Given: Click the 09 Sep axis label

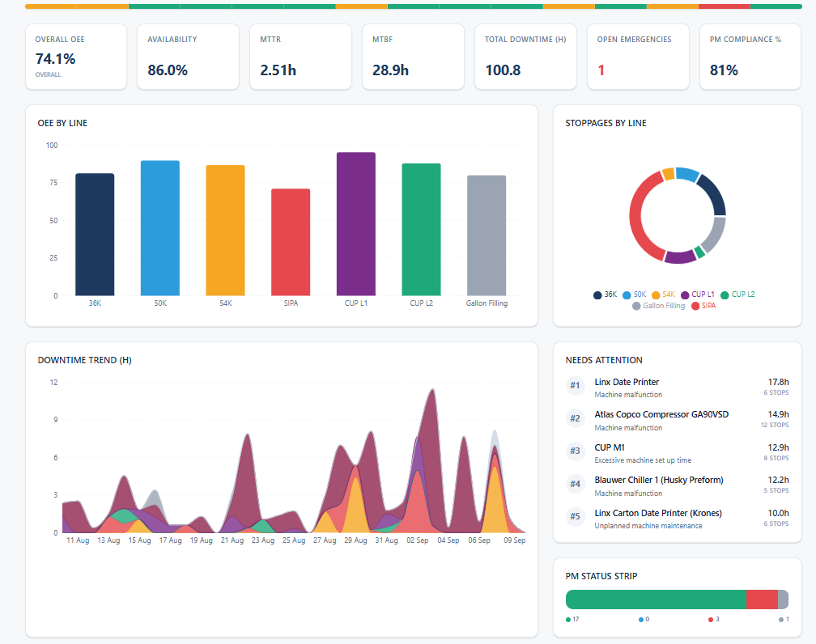Looking at the screenshot, I should pyautogui.click(x=514, y=540).
